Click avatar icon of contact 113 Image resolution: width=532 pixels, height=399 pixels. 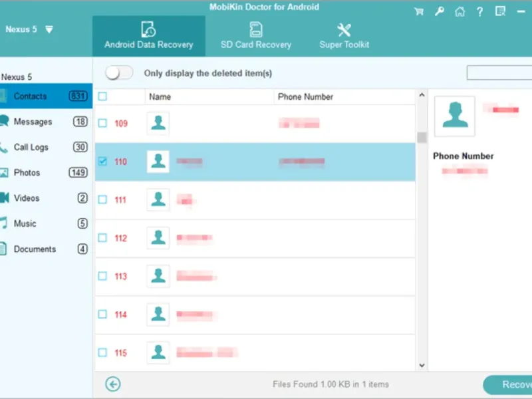158,276
